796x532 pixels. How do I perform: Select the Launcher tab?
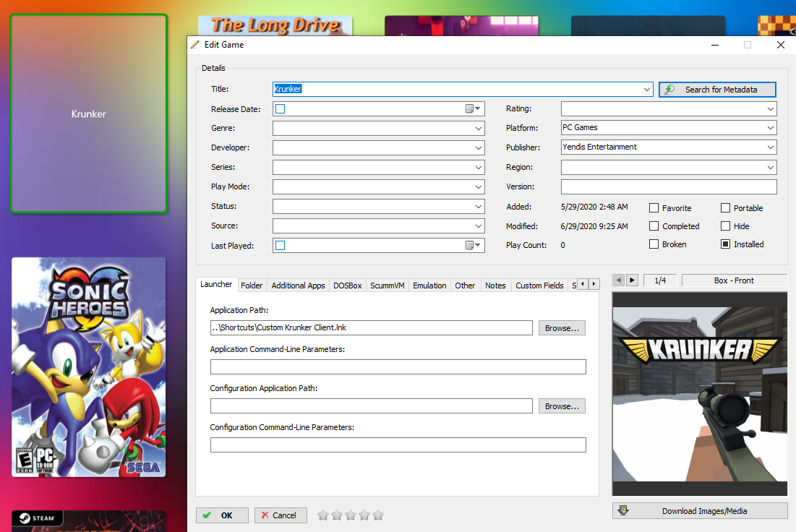(x=216, y=284)
